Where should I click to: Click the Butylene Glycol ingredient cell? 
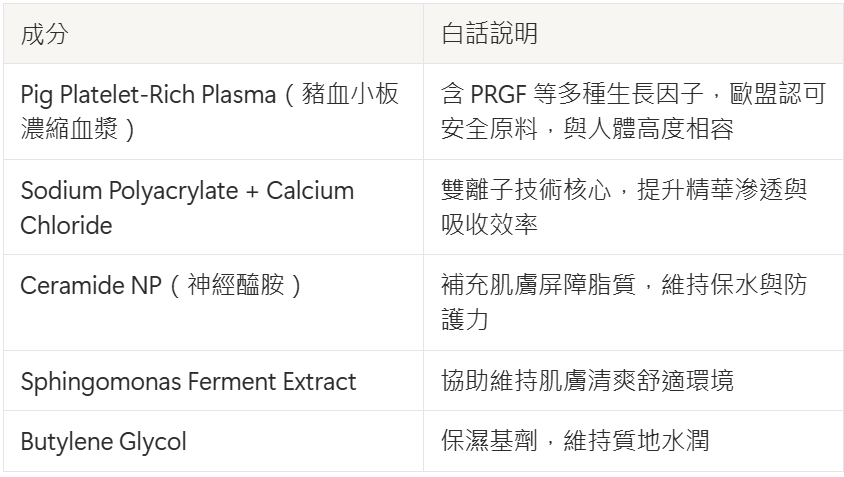103,441
